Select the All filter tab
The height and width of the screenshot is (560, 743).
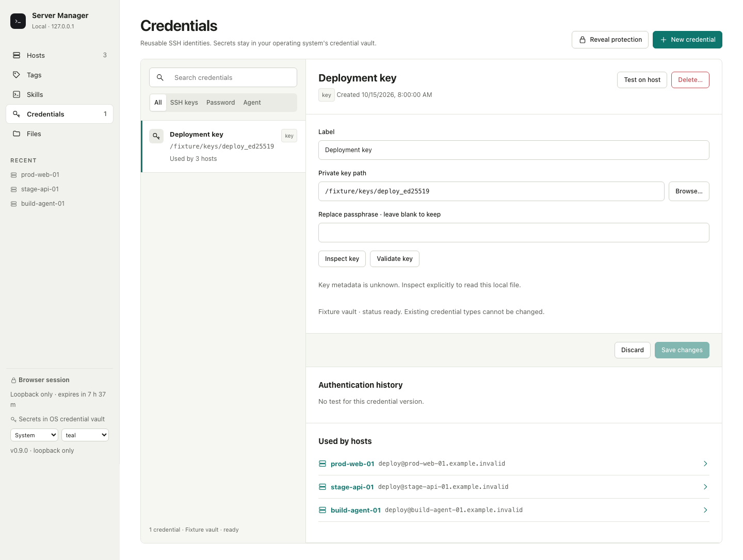(x=158, y=103)
